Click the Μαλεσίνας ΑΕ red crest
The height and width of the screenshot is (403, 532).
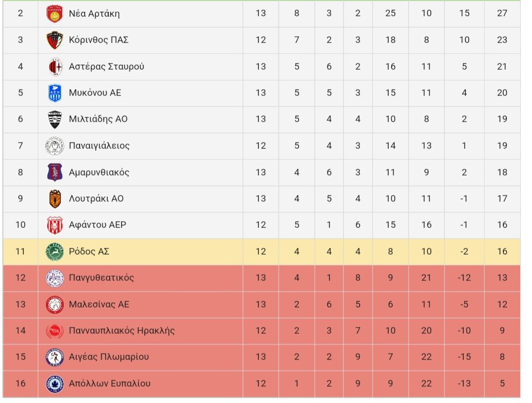pyautogui.click(x=54, y=305)
